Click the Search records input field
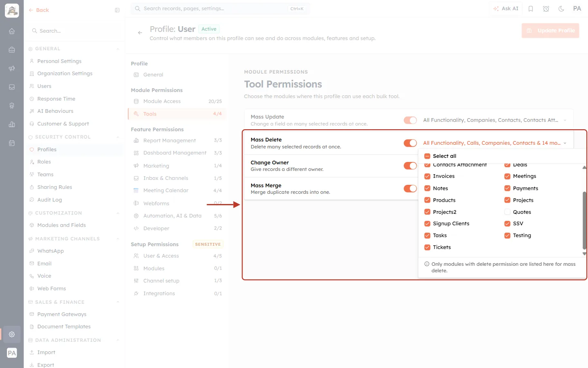This screenshot has width=588, height=368. coord(220,9)
